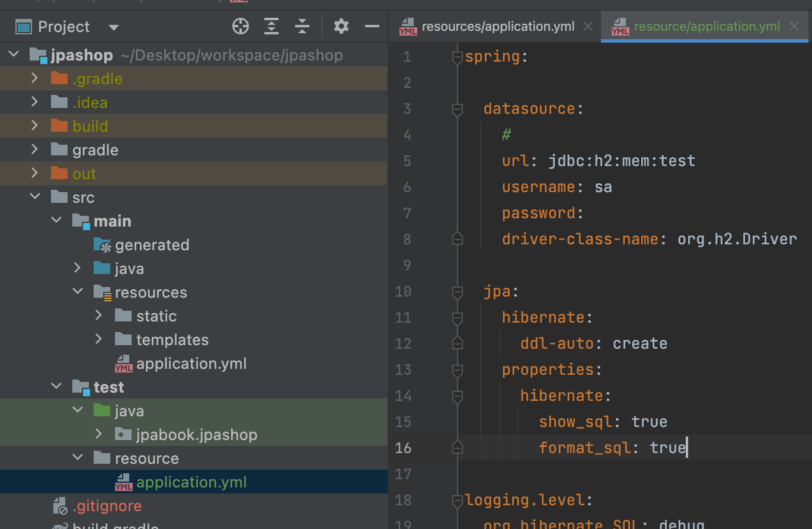Collapse the main folder
This screenshot has height=529, width=812.
click(x=56, y=221)
